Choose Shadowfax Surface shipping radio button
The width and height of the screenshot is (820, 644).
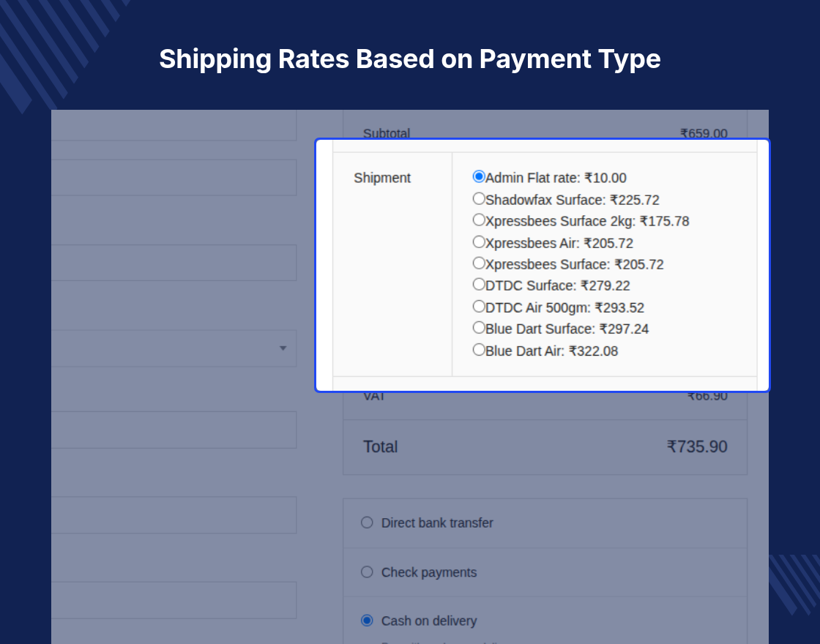point(479,198)
